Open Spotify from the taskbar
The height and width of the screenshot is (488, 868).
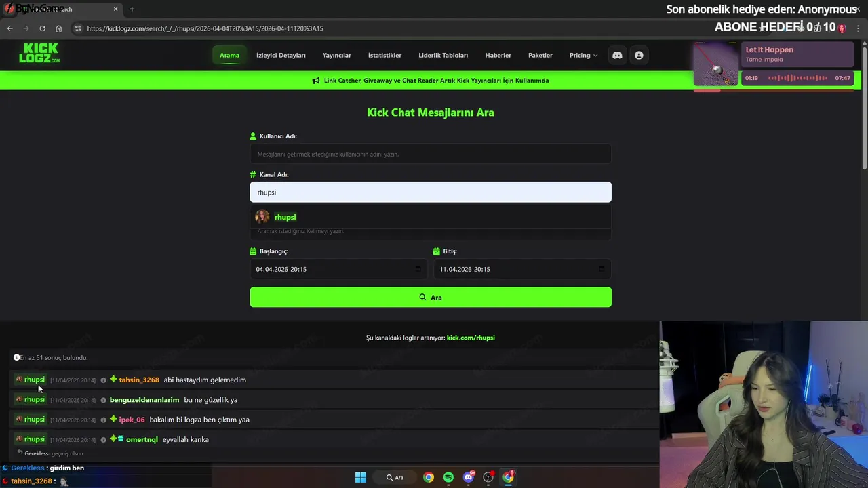tap(448, 477)
